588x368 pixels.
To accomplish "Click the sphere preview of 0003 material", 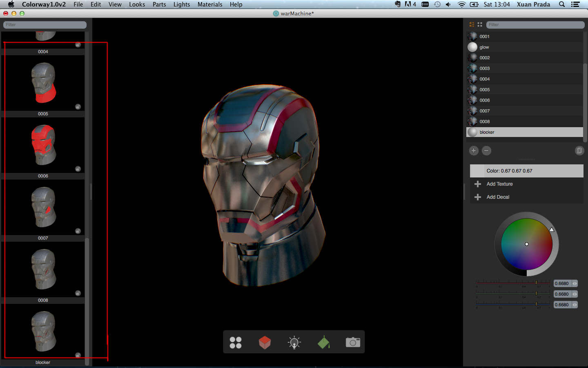I will tap(472, 68).
